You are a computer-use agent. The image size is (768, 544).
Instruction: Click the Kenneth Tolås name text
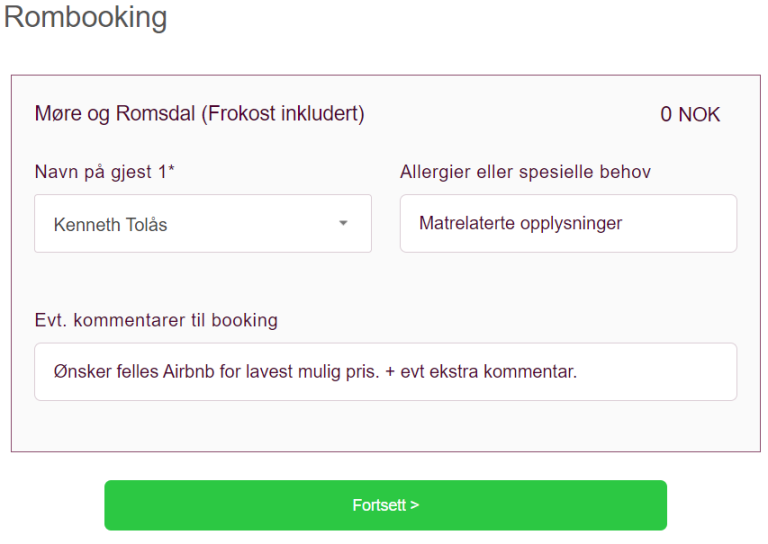(x=110, y=225)
